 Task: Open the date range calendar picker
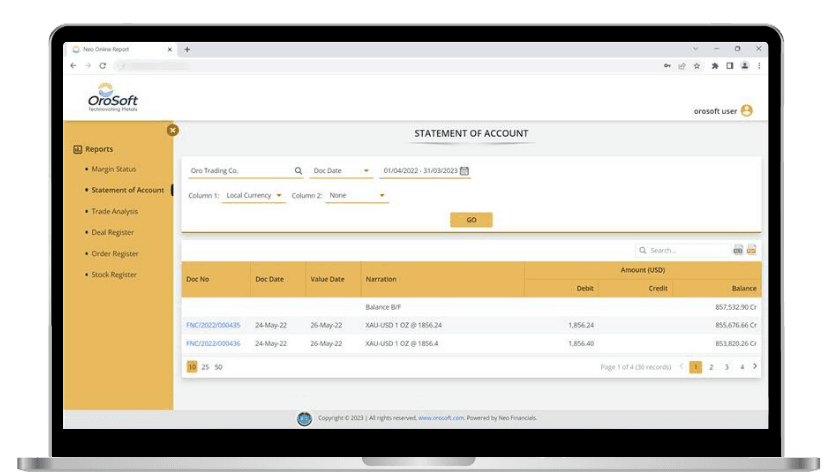pos(465,171)
